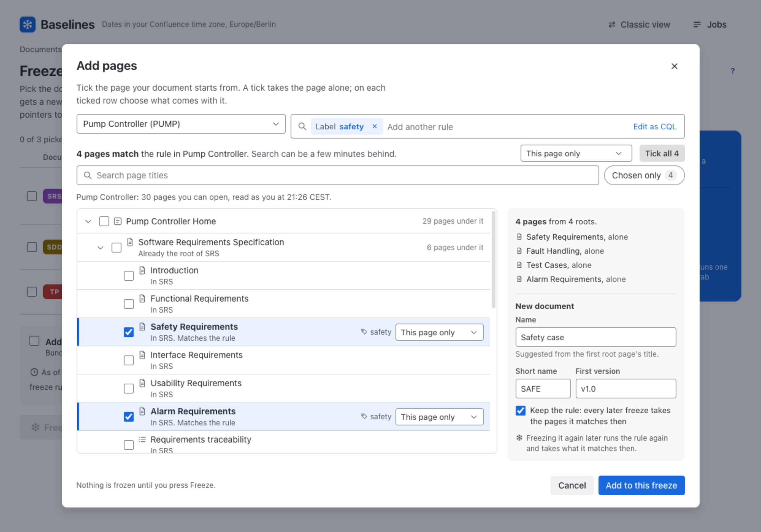Click the Add another rule input

pyautogui.click(x=507, y=127)
